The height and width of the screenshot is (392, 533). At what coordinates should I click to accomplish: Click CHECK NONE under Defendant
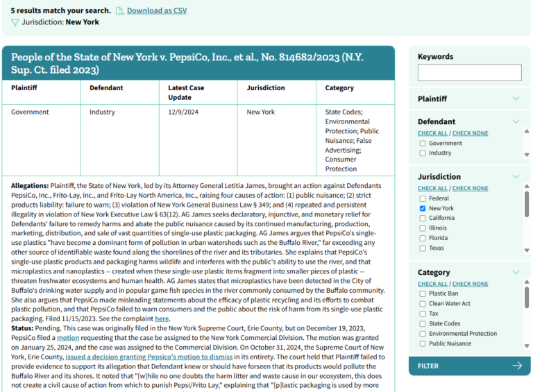tap(470, 133)
